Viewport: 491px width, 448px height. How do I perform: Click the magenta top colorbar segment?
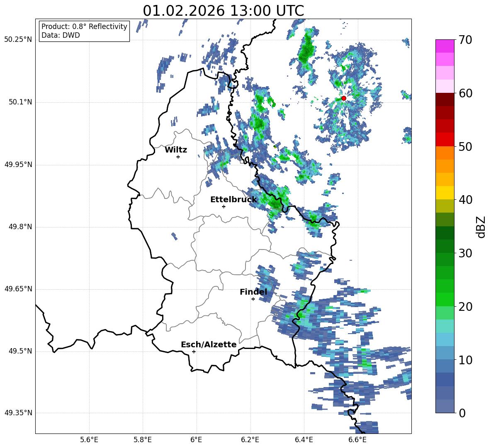pyautogui.click(x=445, y=46)
